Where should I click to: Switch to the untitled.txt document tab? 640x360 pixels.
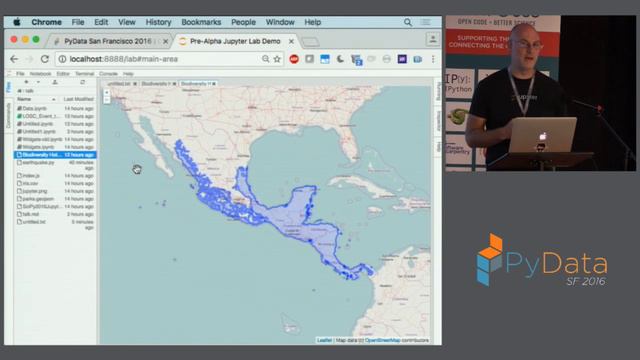click(x=119, y=84)
